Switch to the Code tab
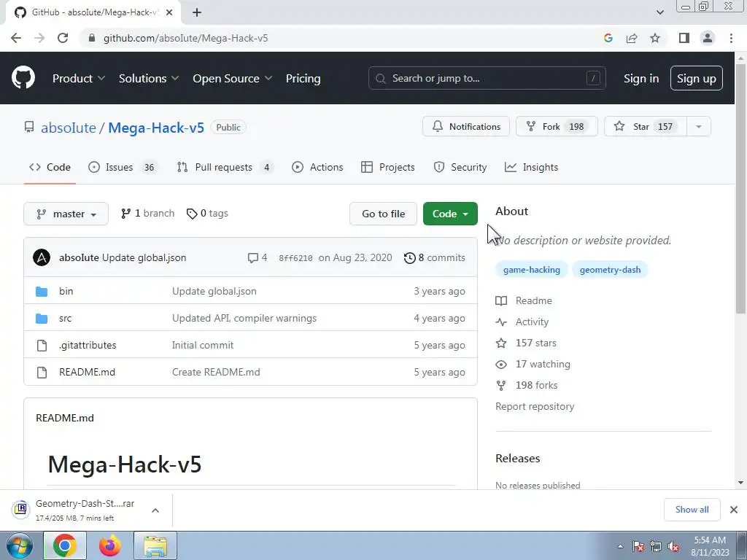Viewport: 747px width, 560px height. pos(50,167)
